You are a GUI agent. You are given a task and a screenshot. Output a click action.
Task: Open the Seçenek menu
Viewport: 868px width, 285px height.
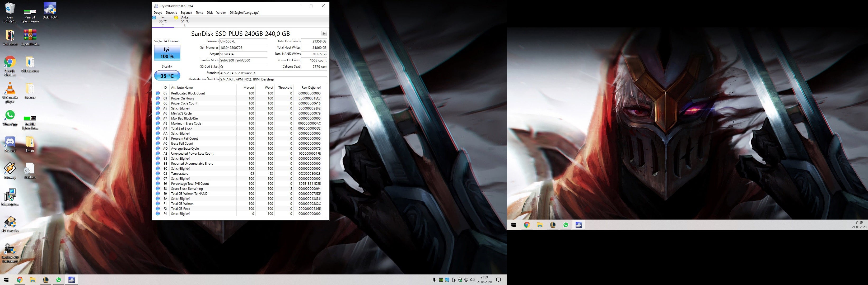pos(186,13)
